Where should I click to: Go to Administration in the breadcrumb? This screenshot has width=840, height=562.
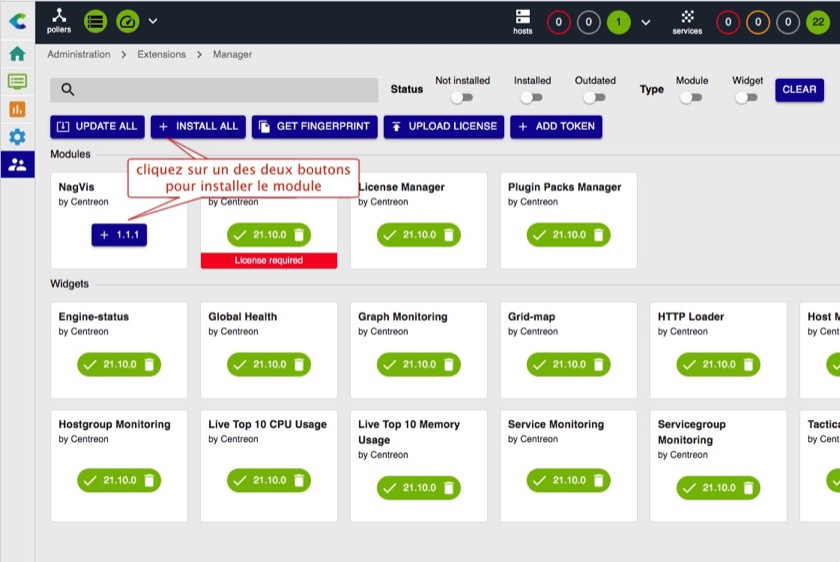[79, 54]
